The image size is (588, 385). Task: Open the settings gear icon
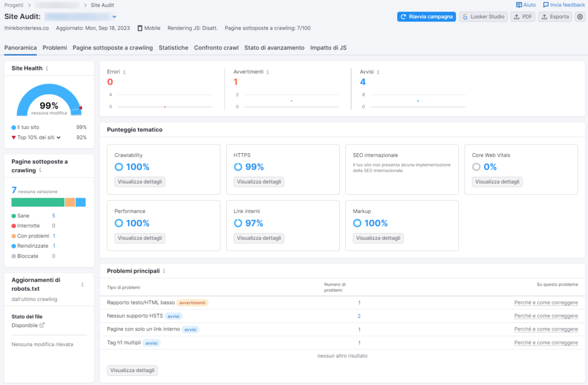click(579, 17)
